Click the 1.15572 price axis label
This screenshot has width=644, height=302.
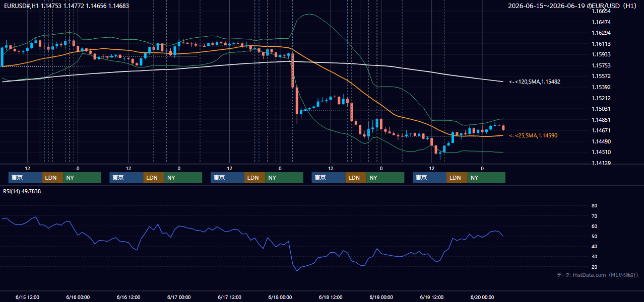coord(601,76)
